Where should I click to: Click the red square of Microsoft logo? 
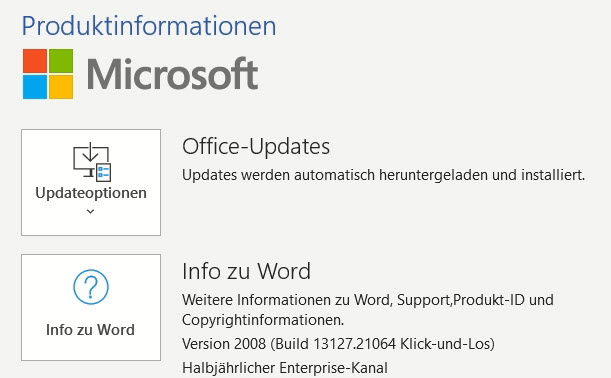coord(35,61)
